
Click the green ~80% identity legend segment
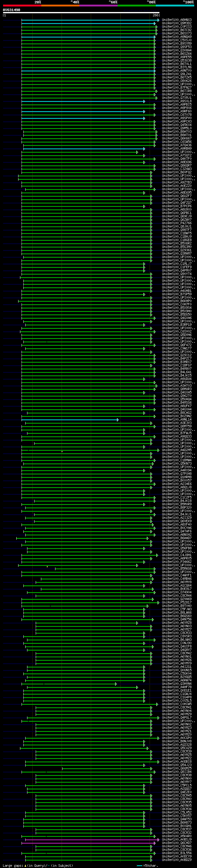[137, 6]
